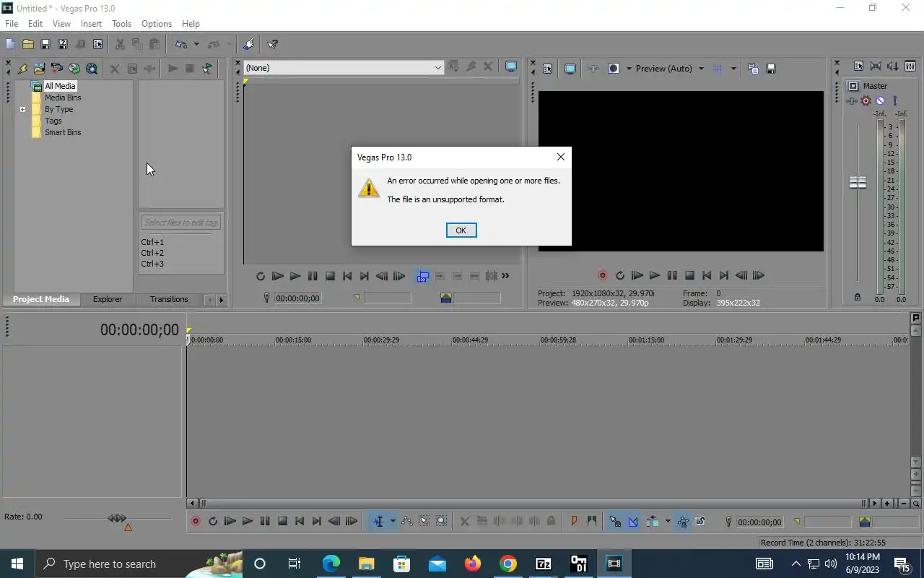Toggle Ignore Event Grouping
Screen dimensions: 924x578
coord(700,521)
